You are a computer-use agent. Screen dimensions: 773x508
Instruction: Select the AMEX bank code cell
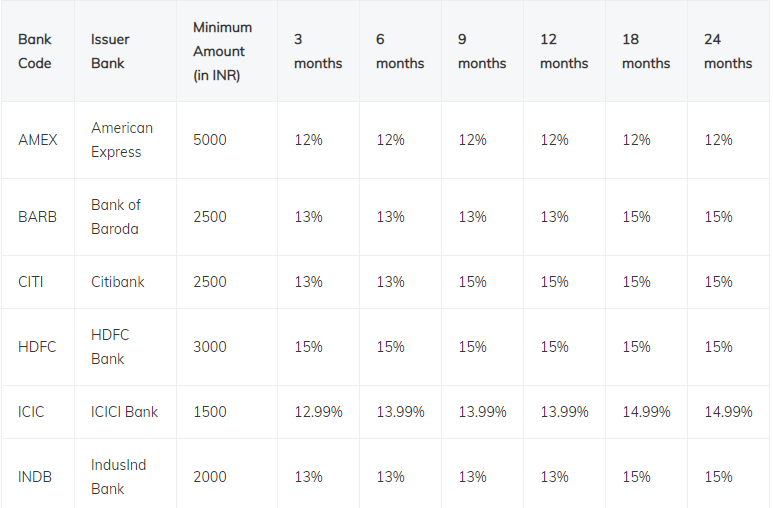click(38, 140)
